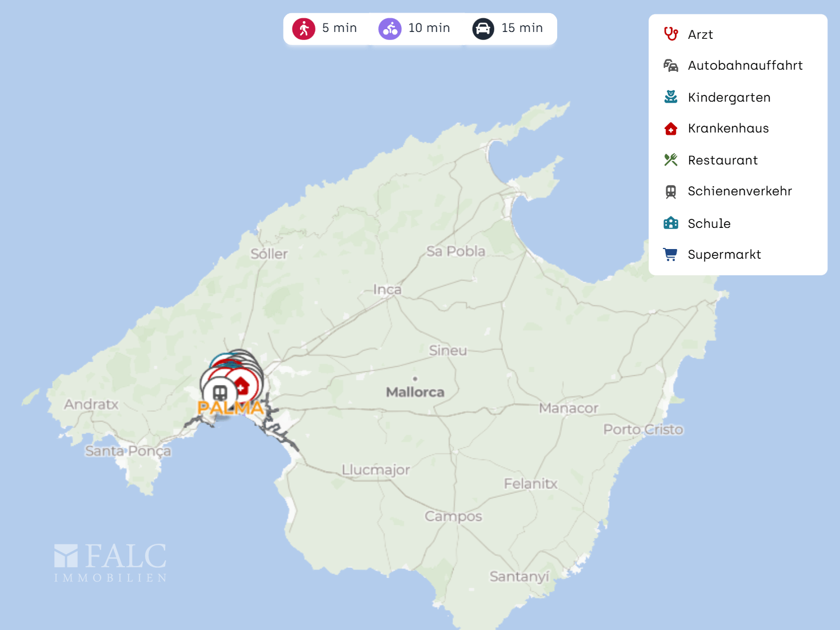Click the Restaurant fork and knife icon

671,160
